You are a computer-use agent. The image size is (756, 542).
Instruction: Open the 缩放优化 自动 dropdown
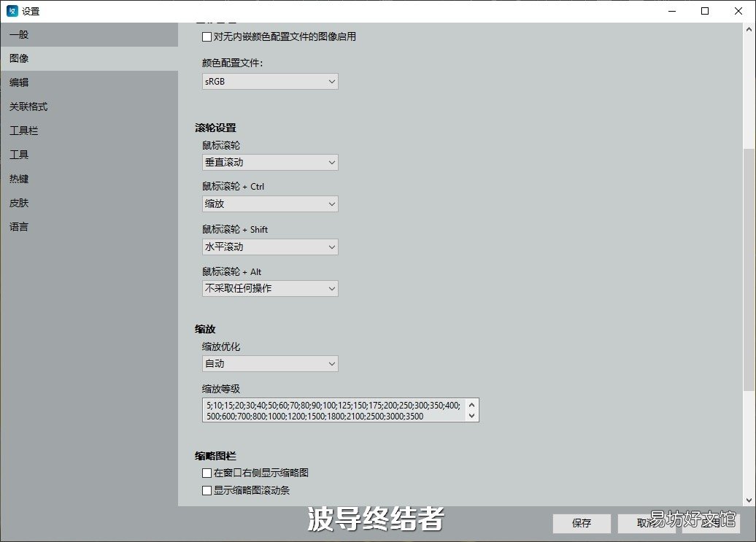[x=270, y=364]
